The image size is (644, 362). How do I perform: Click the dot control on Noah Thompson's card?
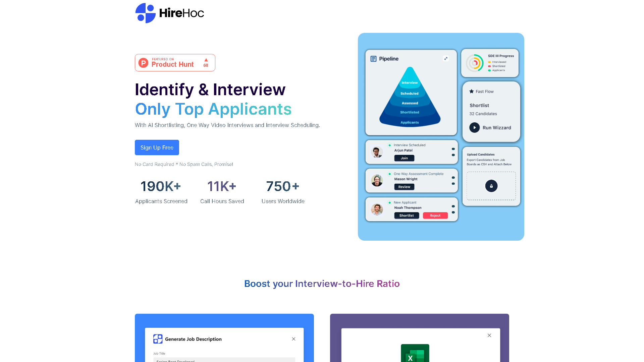[x=453, y=209]
